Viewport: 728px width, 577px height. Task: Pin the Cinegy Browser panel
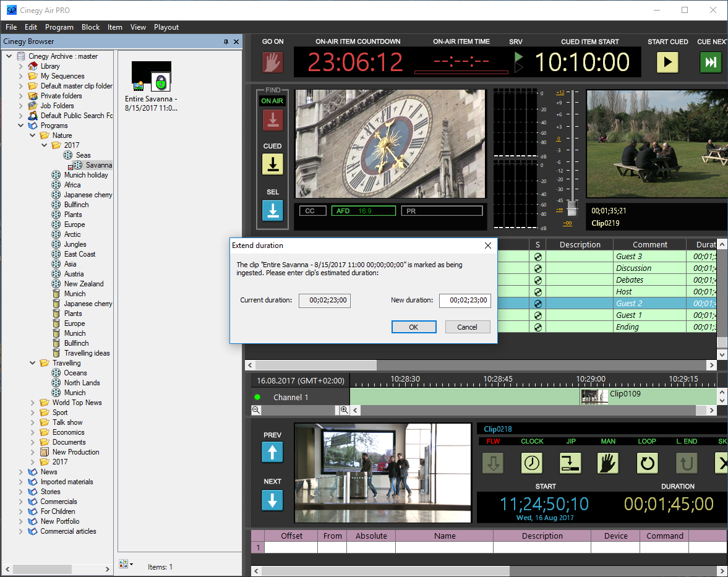pyautogui.click(x=226, y=42)
